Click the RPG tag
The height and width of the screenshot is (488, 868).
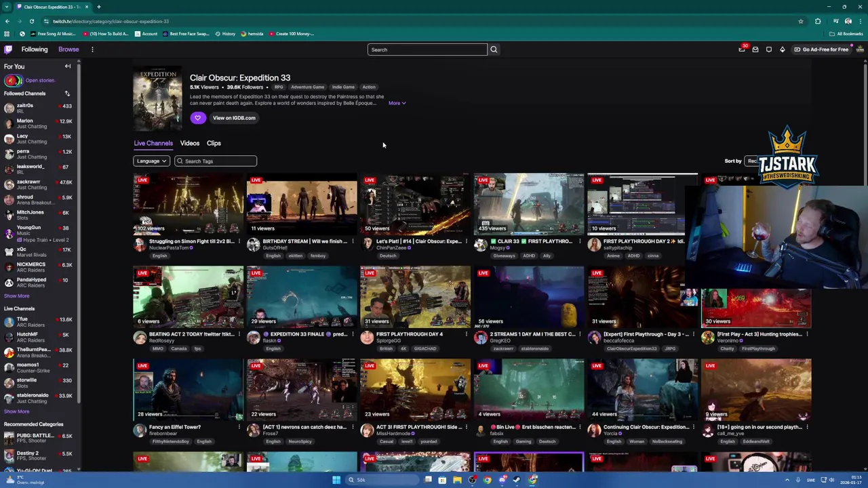[x=279, y=87]
